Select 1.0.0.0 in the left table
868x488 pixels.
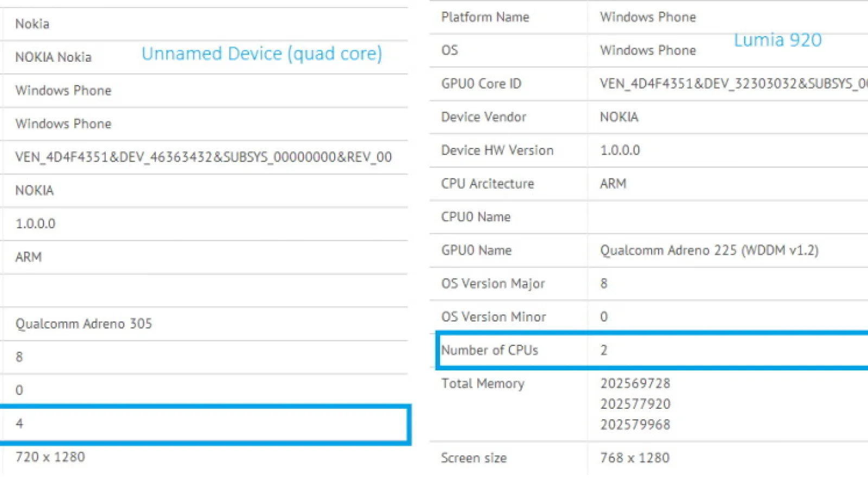(x=35, y=223)
